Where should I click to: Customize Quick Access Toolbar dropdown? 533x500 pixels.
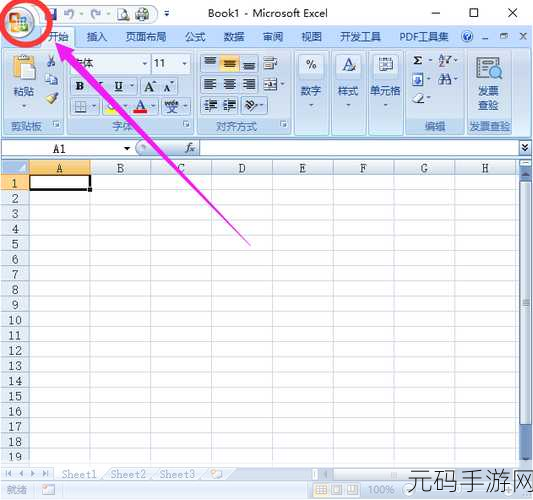click(167, 14)
